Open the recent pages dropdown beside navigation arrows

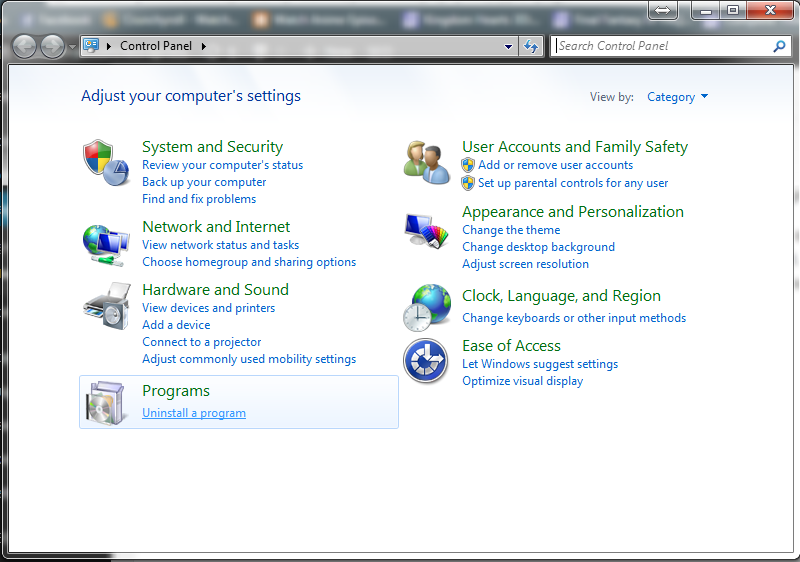pos(72,47)
